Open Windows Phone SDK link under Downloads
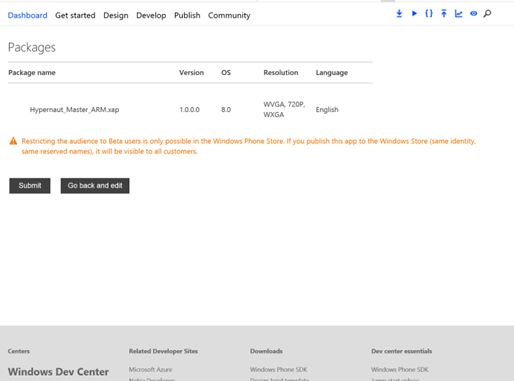This screenshot has width=514, height=381. coord(278,369)
